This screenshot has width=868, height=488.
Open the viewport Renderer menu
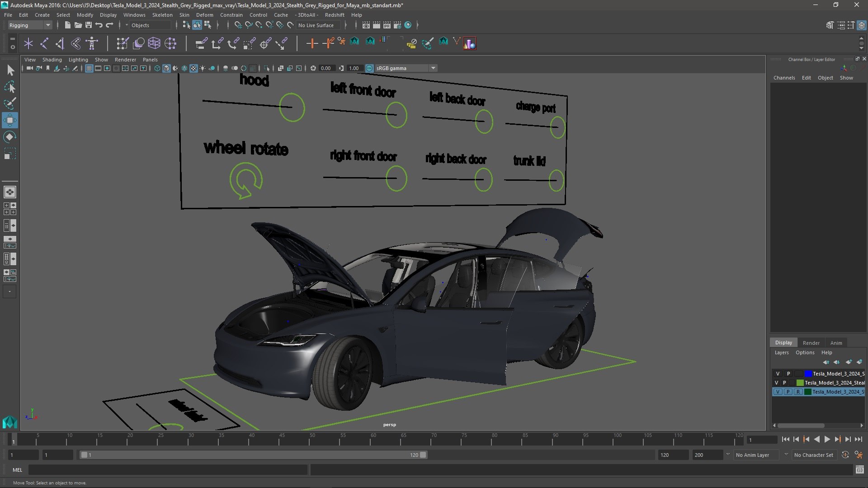125,60
